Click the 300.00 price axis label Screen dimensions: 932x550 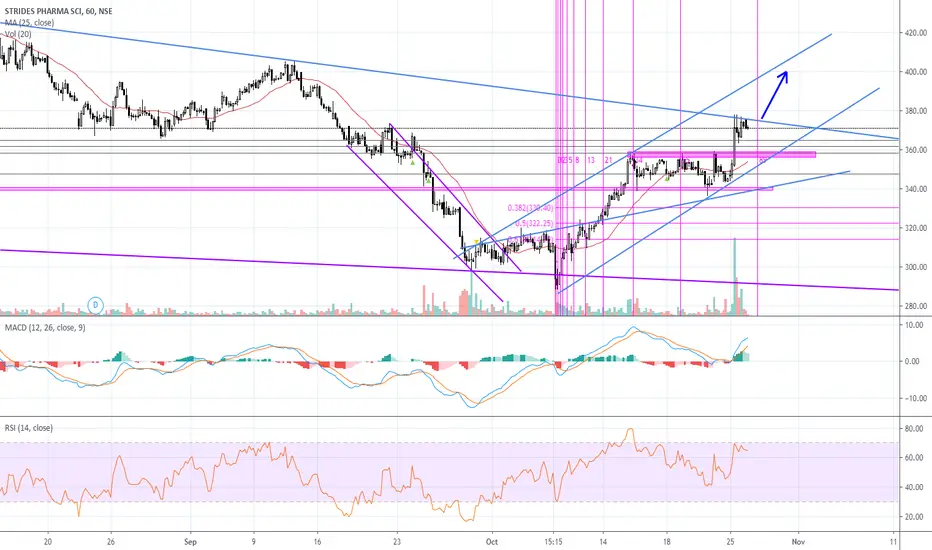pyautogui.click(x=915, y=267)
